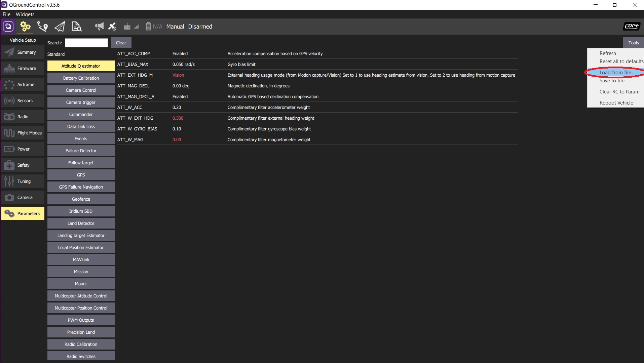The height and width of the screenshot is (363, 644).
Task: Open the Tools dropdown button
Action: (x=633, y=43)
